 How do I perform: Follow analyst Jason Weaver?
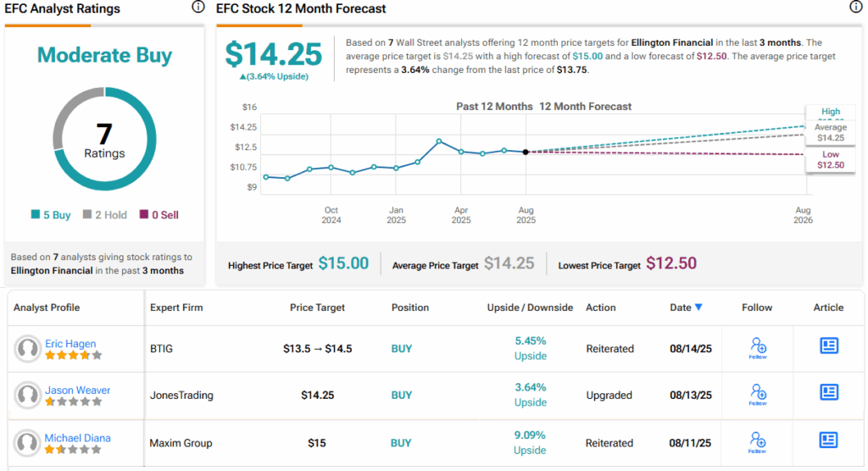click(758, 395)
